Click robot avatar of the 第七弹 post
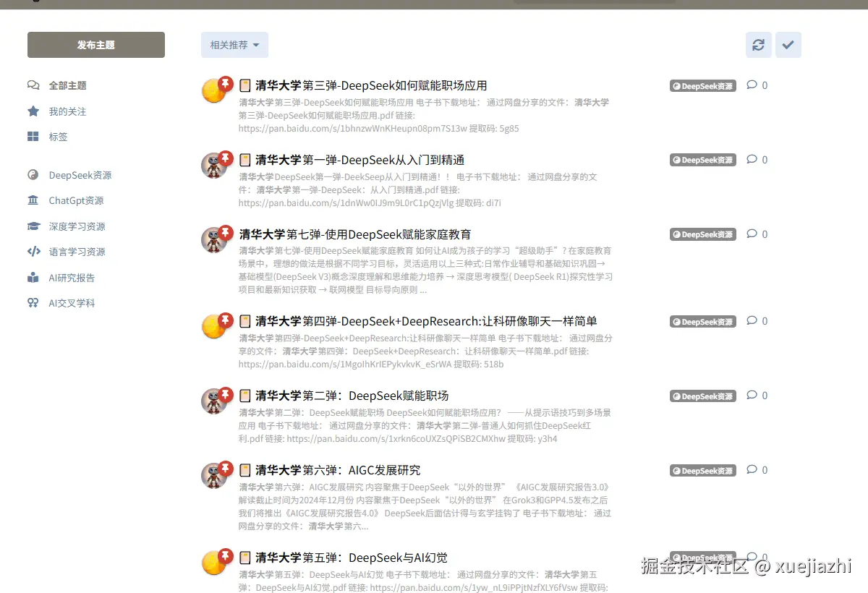Viewport: 868px width, 593px height. pyautogui.click(x=213, y=240)
